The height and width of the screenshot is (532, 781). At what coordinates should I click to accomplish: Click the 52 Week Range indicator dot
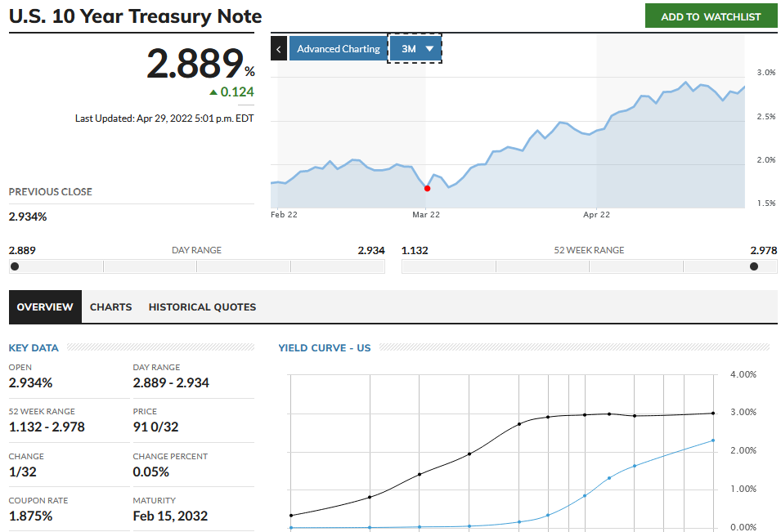(x=754, y=266)
